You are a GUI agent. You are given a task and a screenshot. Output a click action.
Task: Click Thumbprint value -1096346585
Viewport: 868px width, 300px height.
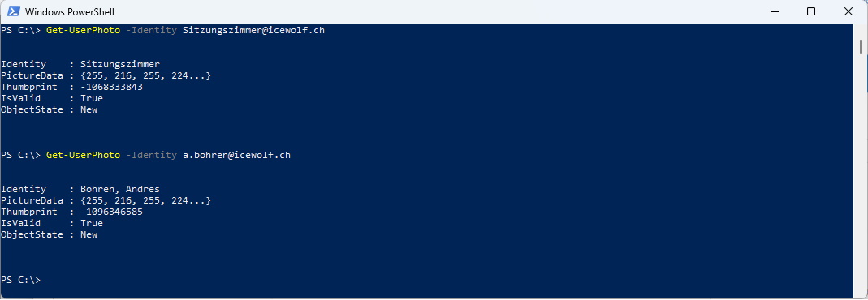click(x=111, y=212)
